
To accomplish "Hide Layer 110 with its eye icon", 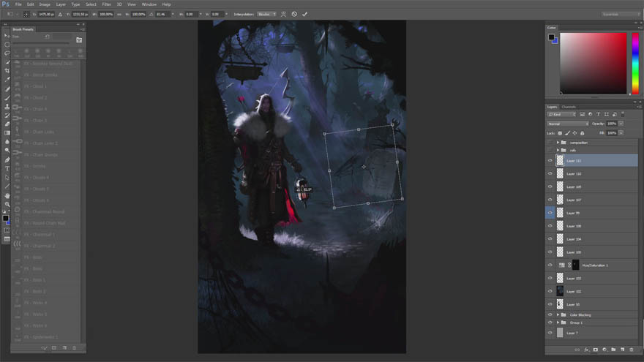I will [x=550, y=173].
